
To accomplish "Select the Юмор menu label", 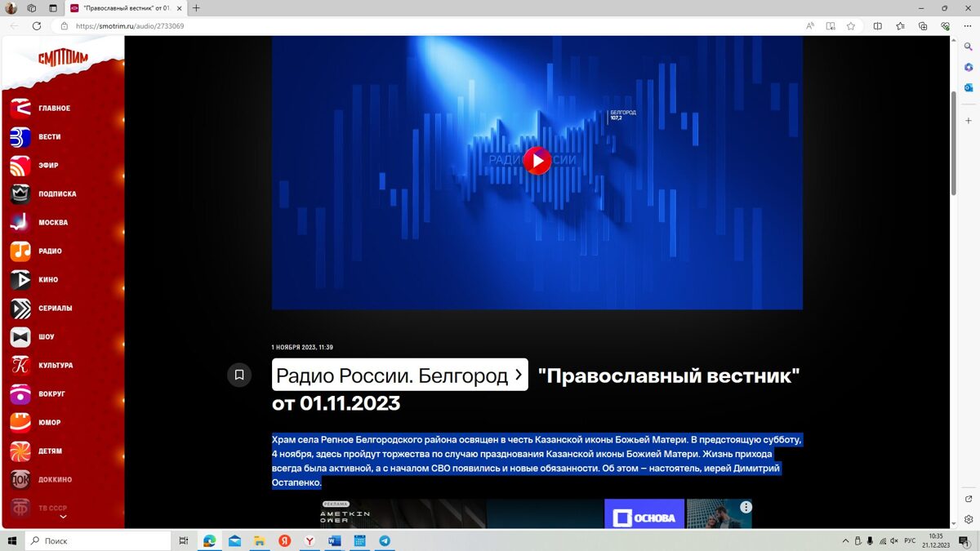I will 50,423.
